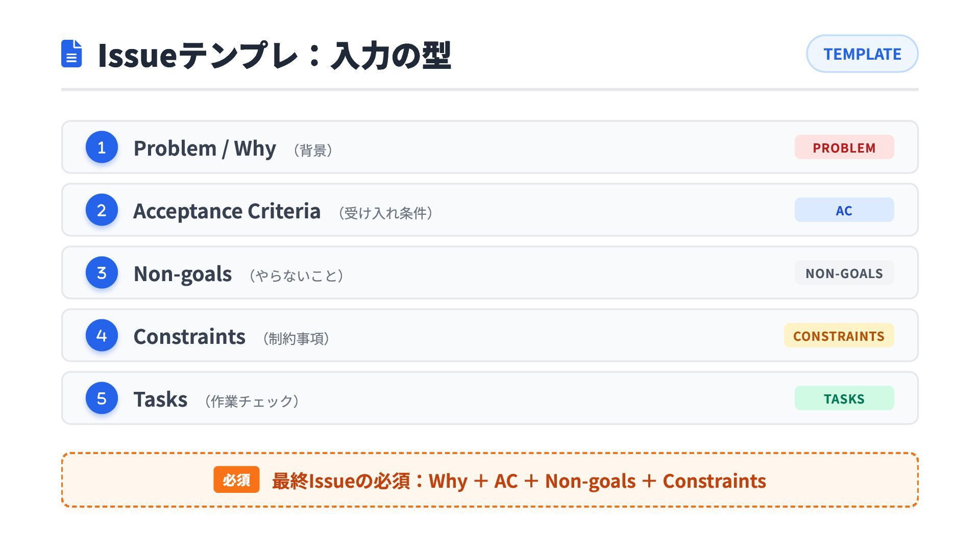The width and height of the screenshot is (980, 551).
Task: Click the green TASKS tag
Action: 844,398
